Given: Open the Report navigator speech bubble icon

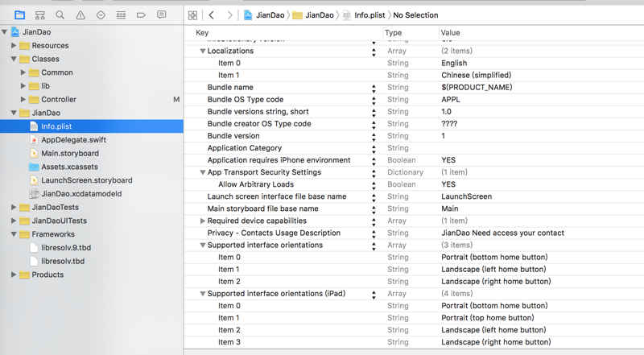Looking at the screenshot, I should [x=162, y=15].
